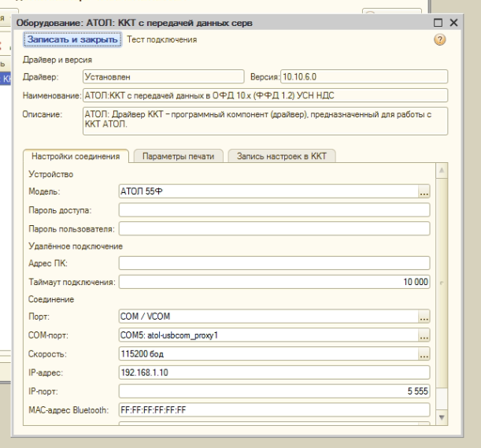This screenshot has height=448, width=481.
Task: Click the COM-порт field COM5 value
Action: tap(268, 335)
